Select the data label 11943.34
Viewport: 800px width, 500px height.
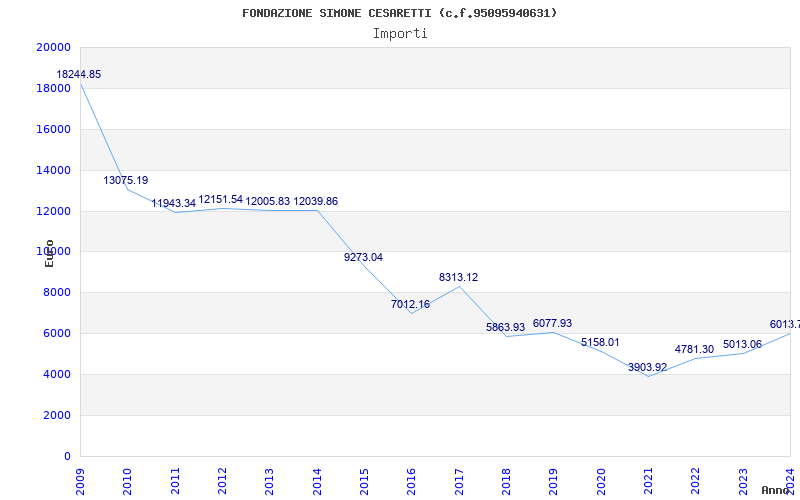pos(173,204)
